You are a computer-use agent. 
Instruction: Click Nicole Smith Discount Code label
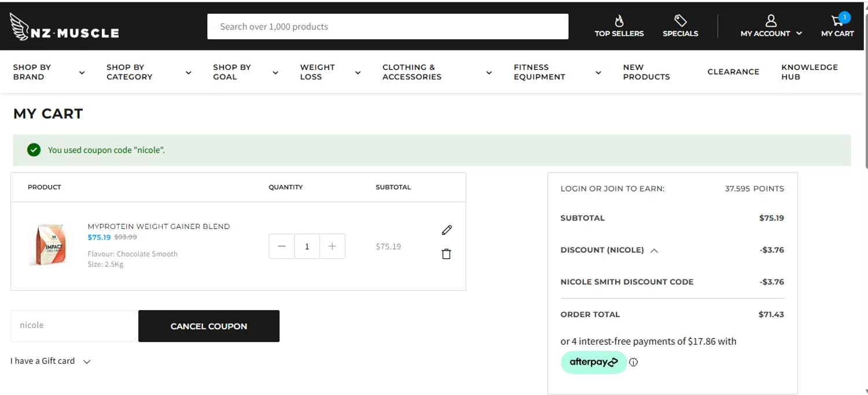click(627, 282)
